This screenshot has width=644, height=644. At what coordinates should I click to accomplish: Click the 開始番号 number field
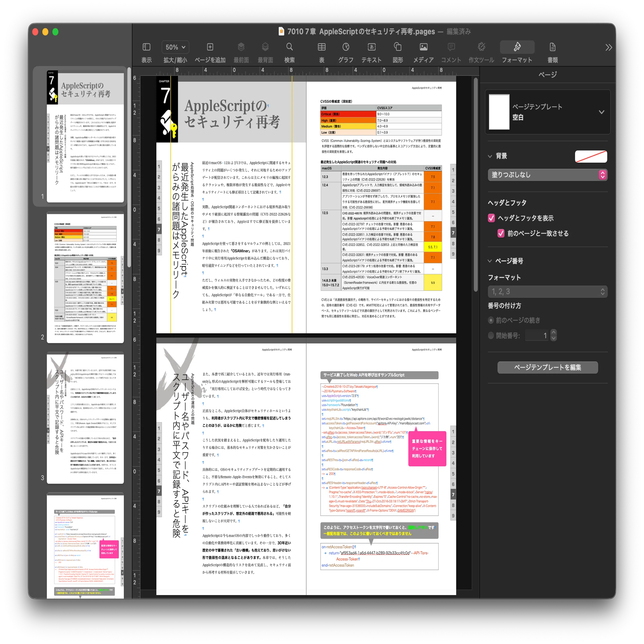pyautogui.click(x=537, y=335)
